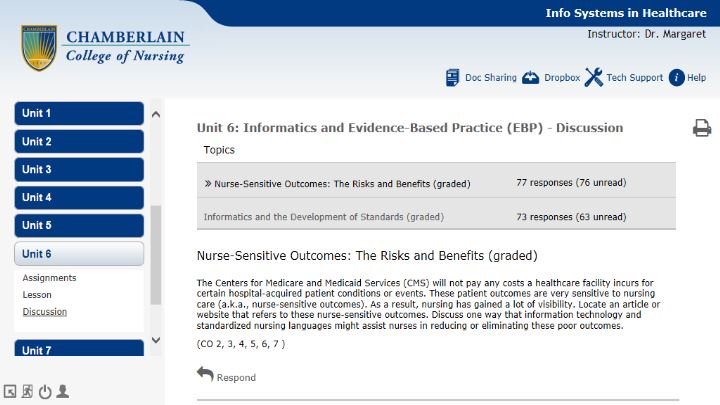Open the Help info icon
Image resolution: width=720 pixels, height=405 pixels.
point(676,78)
